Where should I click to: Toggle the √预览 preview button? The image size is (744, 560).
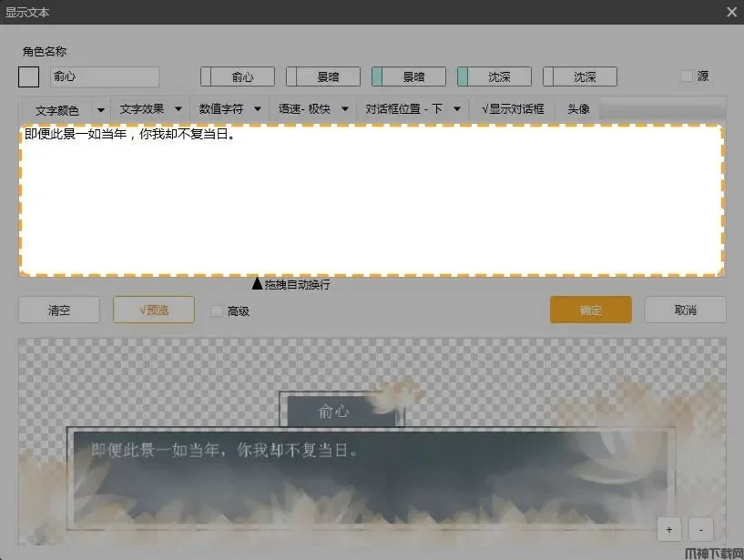click(x=154, y=310)
